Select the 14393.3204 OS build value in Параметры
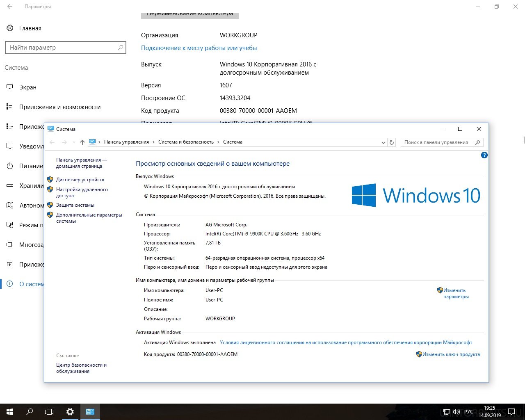Viewport: 525px width, 420px height. pyautogui.click(x=235, y=98)
